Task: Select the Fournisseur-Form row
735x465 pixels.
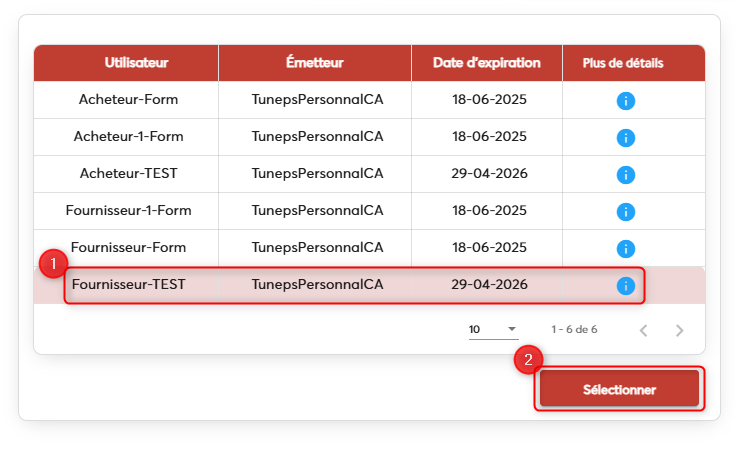Action: 129,248
